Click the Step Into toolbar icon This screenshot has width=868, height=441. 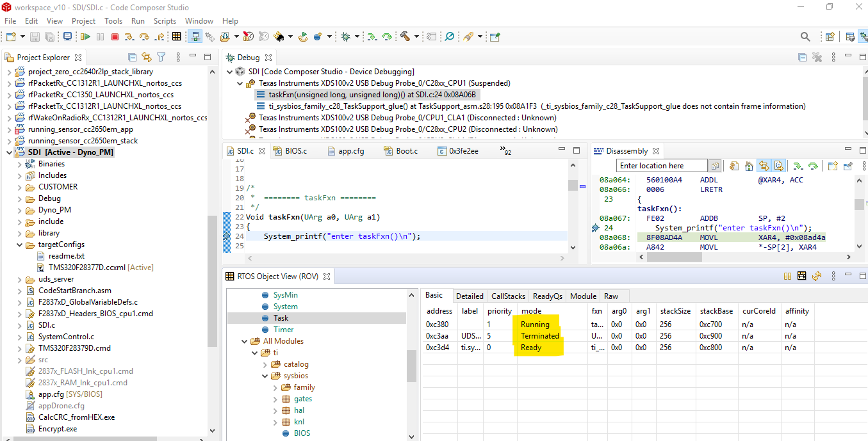tap(129, 37)
